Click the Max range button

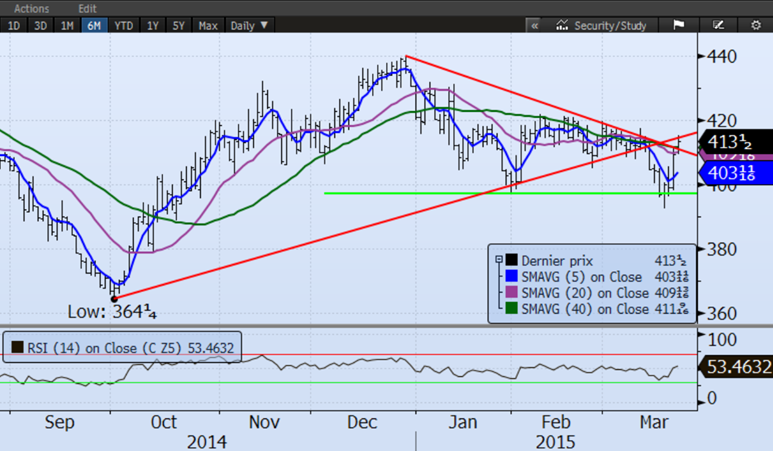208,24
